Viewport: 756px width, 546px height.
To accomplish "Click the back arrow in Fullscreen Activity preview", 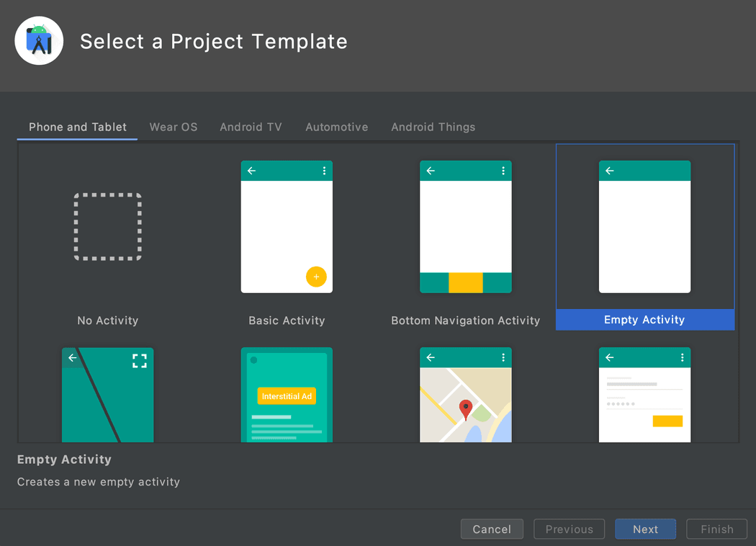I will coord(72,357).
